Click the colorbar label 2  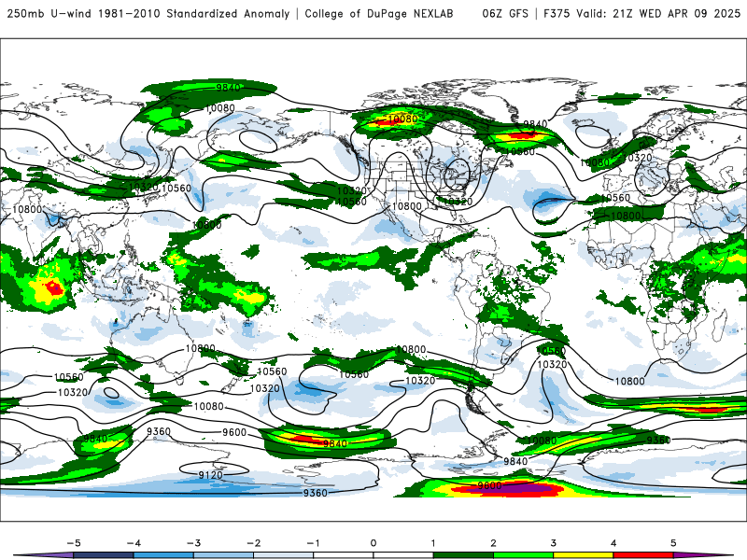[x=494, y=543]
